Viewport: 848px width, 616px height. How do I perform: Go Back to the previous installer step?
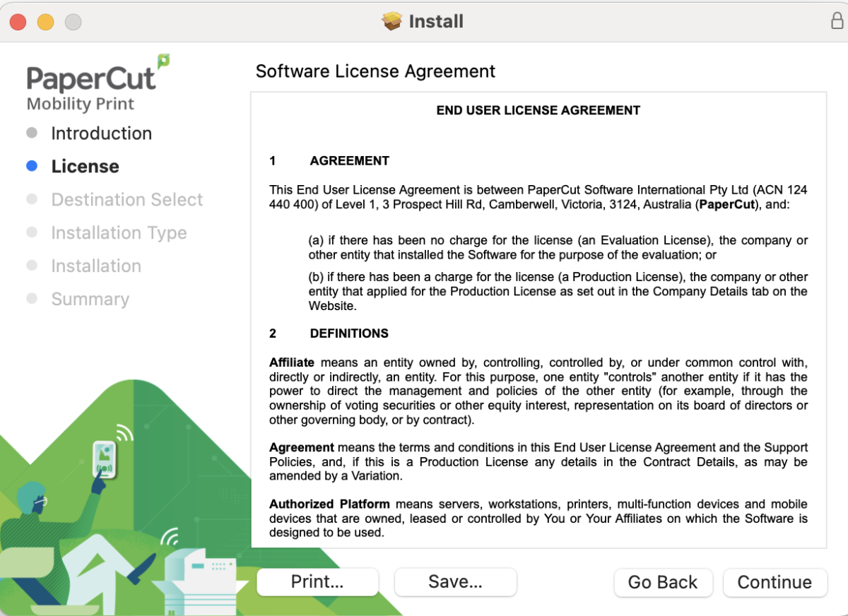point(662,582)
